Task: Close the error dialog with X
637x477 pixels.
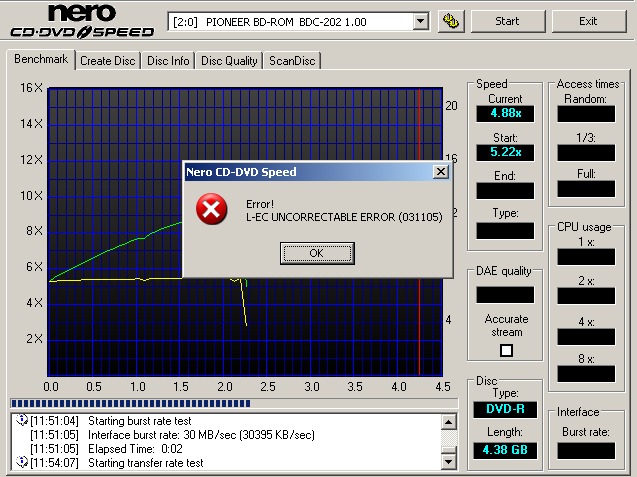Action: [440, 172]
